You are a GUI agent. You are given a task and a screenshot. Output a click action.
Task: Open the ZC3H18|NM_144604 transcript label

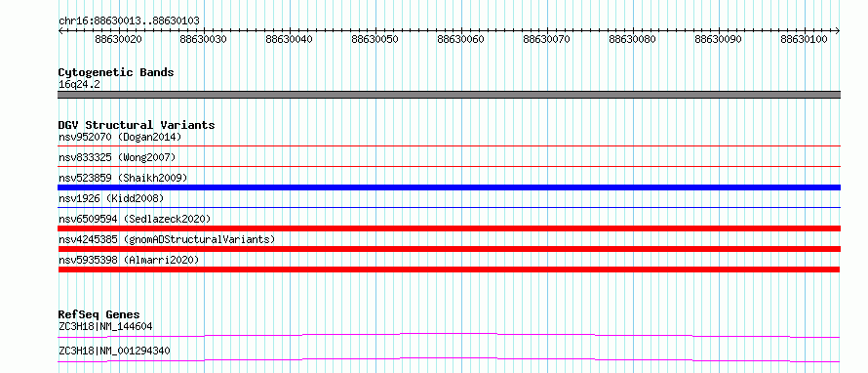click(105, 326)
